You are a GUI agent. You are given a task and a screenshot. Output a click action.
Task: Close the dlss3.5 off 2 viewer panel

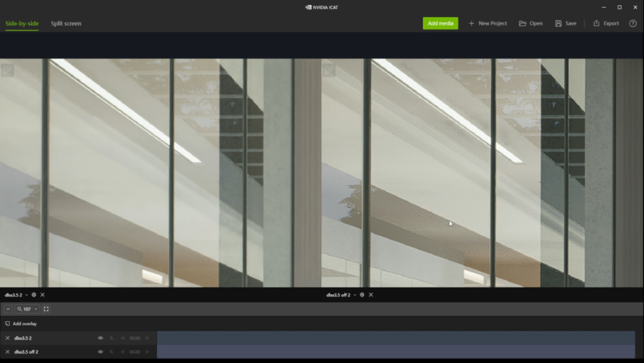pyautogui.click(x=371, y=295)
